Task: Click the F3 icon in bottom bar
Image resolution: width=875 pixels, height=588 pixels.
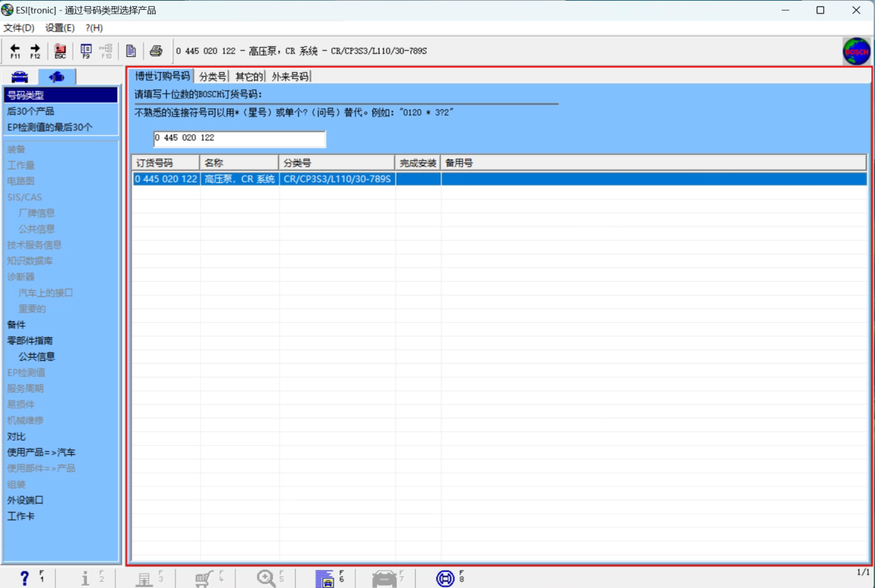Action: [x=144, y=578]
